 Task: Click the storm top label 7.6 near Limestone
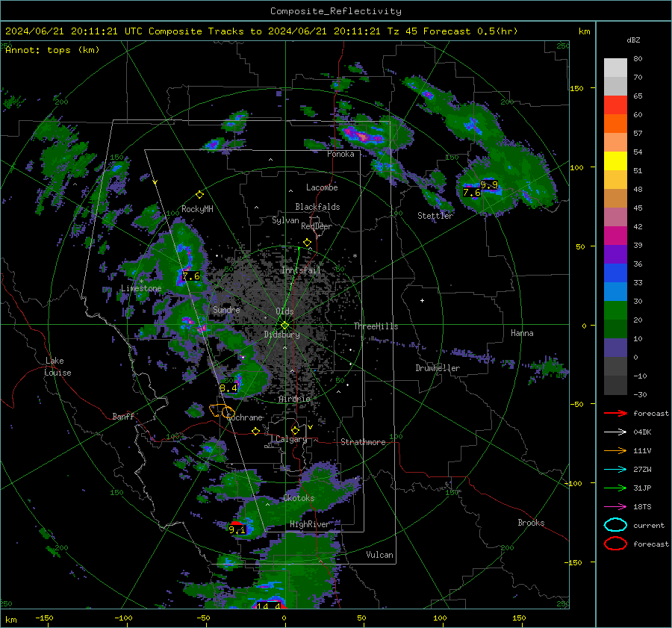(191, 276)
